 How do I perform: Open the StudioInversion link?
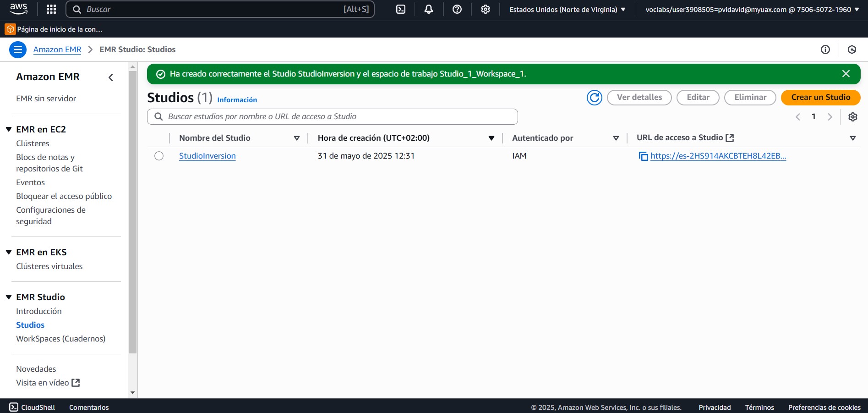[x=207, y=156]
